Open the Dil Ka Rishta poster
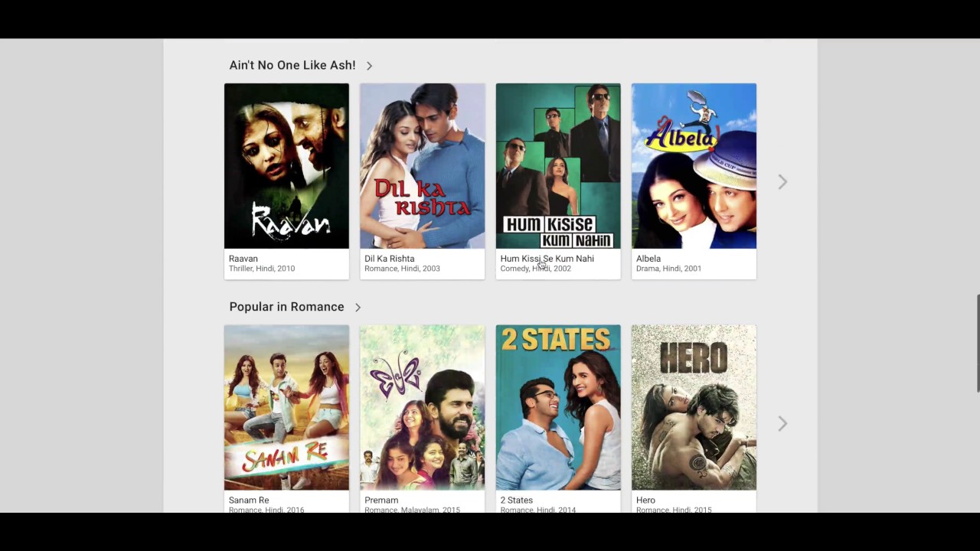The height and width of the screenshot is (551, 980). click(423, 166)
